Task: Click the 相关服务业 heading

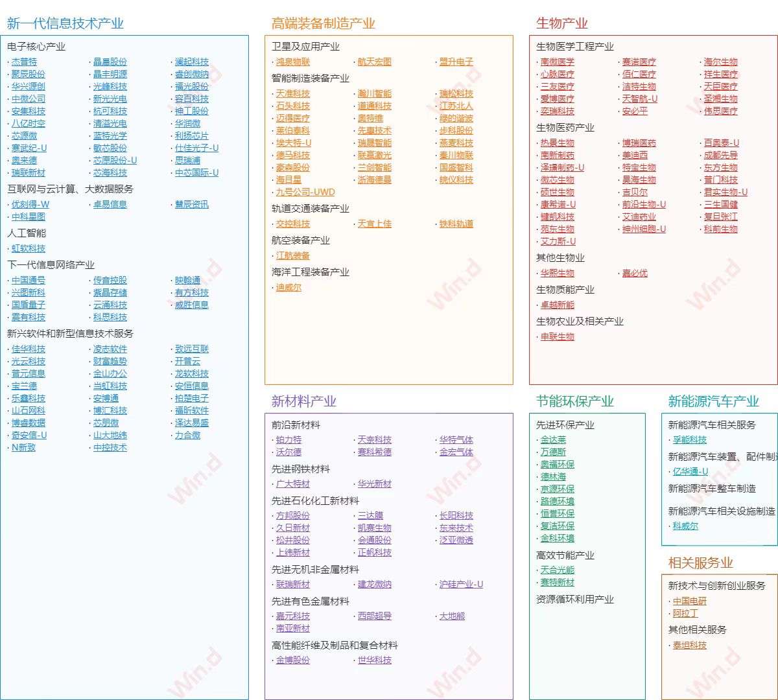Action: [x=700, y=563]
